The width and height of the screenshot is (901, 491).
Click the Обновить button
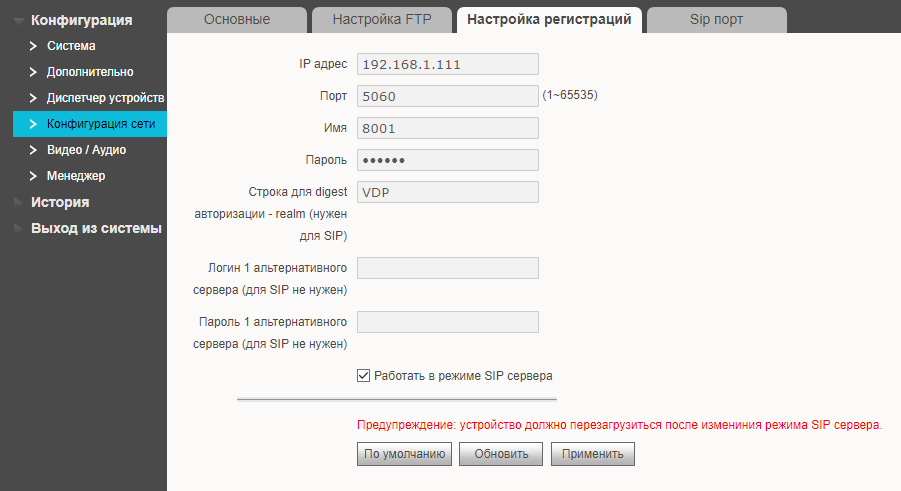coord(501,454)
